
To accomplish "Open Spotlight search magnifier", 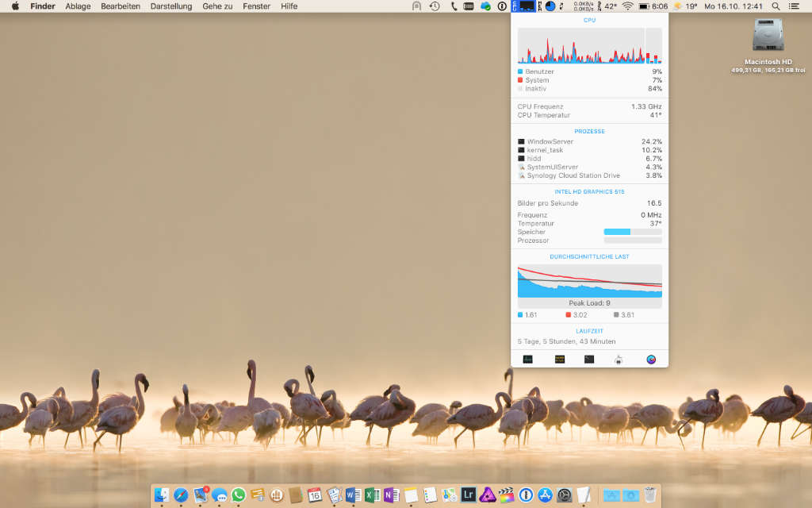I will 776,6.
